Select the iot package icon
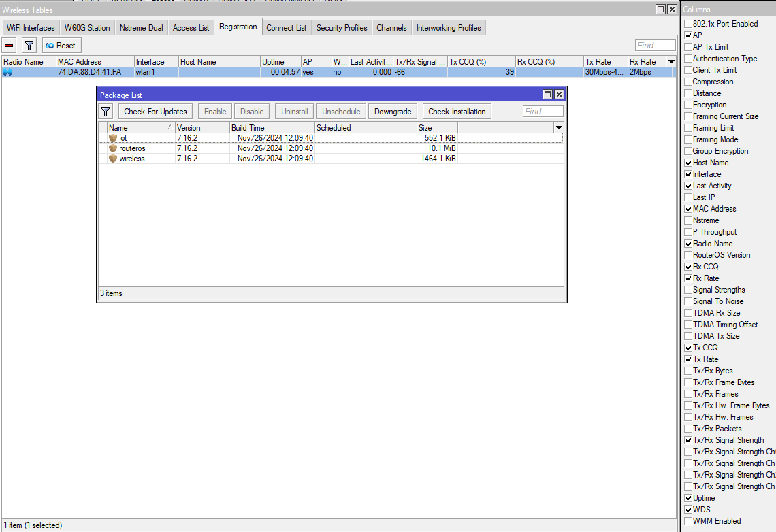Image resolution: width=776 pixels, height=532 pixels. click(x=113, y=138)
